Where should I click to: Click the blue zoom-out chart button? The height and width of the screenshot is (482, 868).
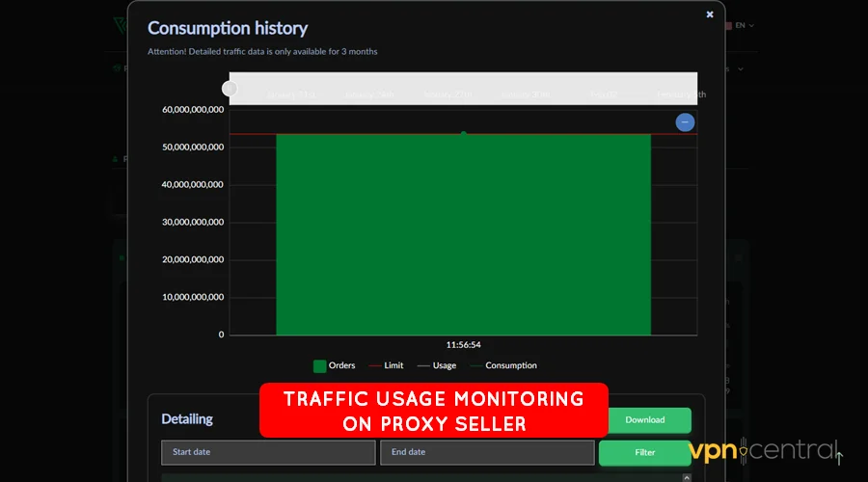(685, 122)
